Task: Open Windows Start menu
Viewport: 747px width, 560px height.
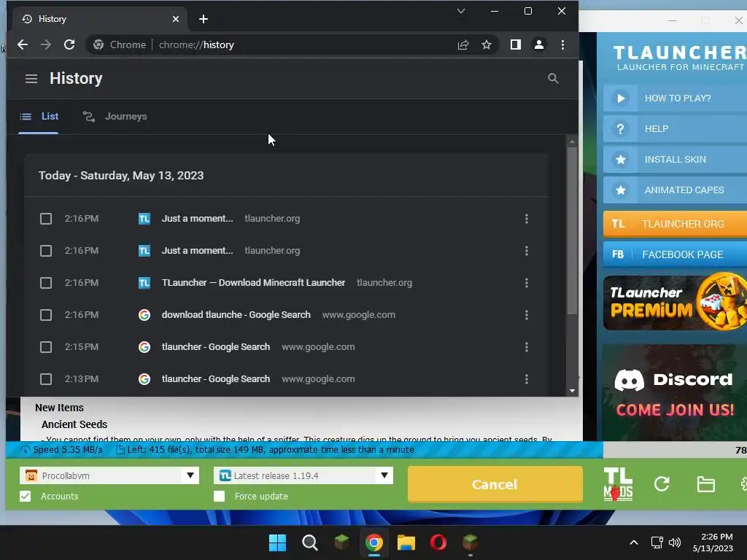Action: pos(277,542)
